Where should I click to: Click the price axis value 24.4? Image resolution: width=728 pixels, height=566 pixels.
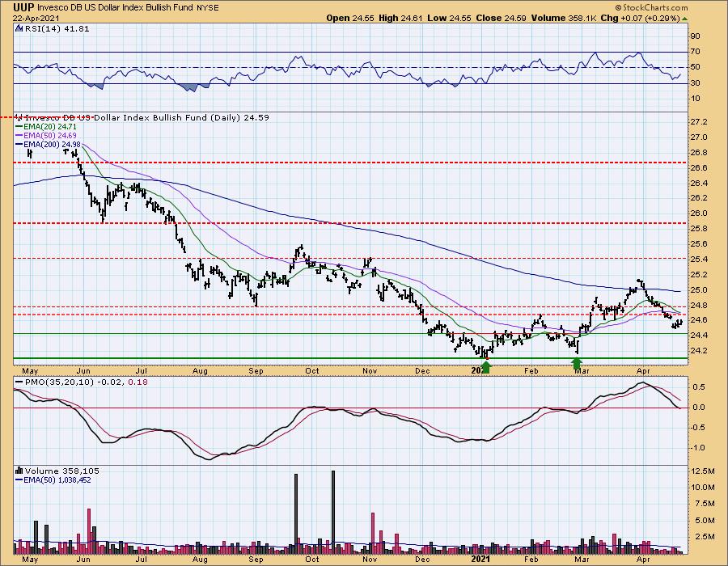coord(699,336)
